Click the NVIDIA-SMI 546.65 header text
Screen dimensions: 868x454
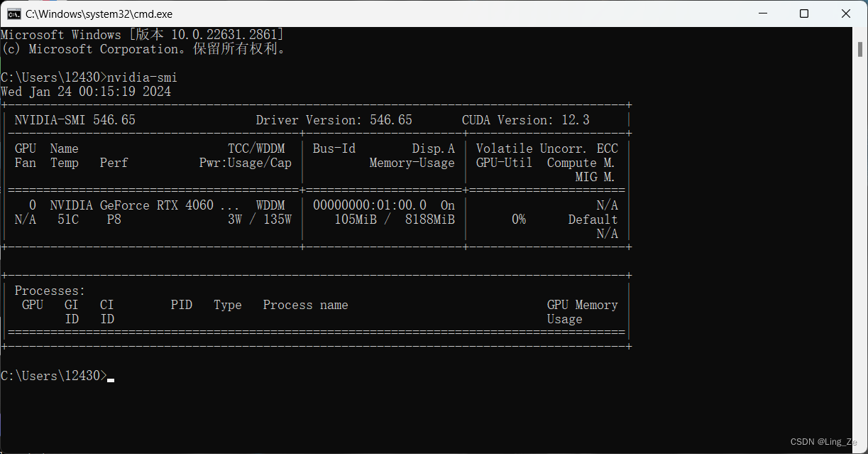coord(75,120)
